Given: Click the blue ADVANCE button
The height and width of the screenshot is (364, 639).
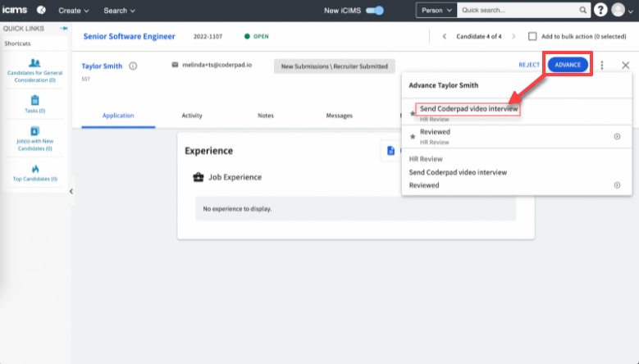Looking at the screenshot, I should (568, 66).
